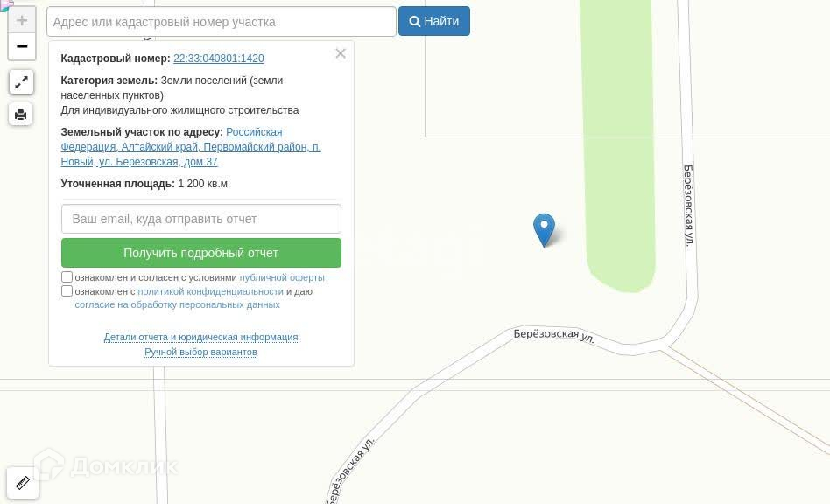Click Получить подробный отчет green button
This screenshot has height=504, width=830.
tap(201, 253)
